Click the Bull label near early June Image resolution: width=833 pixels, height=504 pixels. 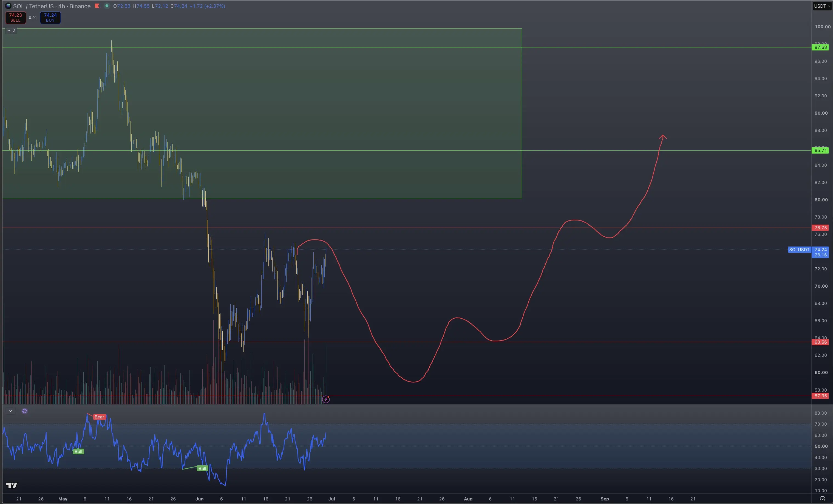[202, 469]
